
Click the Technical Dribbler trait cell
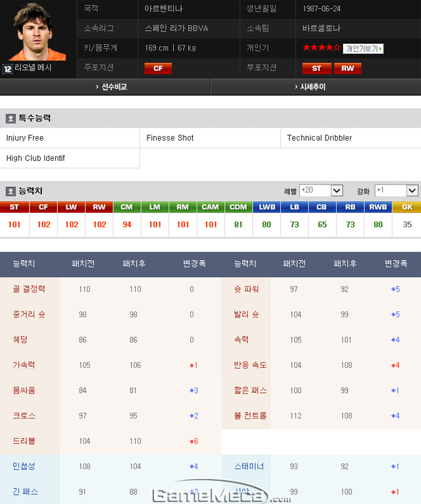point(351,138)
